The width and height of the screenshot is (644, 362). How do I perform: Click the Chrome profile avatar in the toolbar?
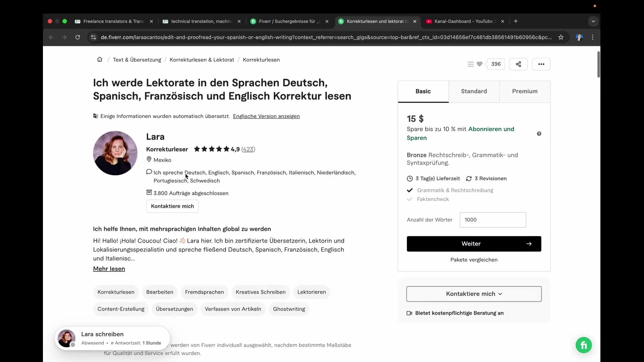click(579, 37)
